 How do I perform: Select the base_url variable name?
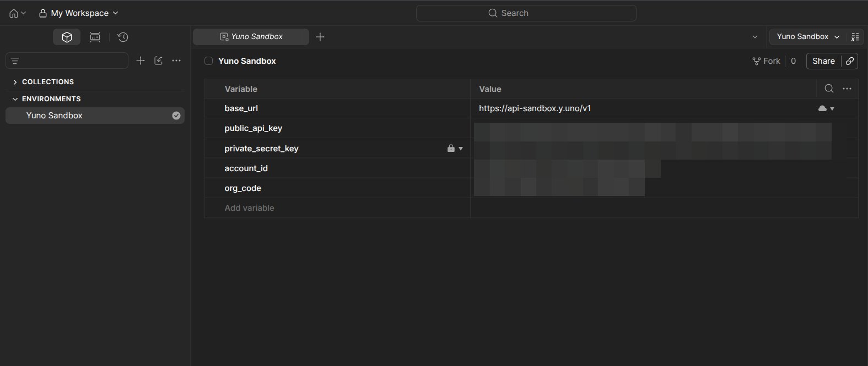[x=241, y=108]
